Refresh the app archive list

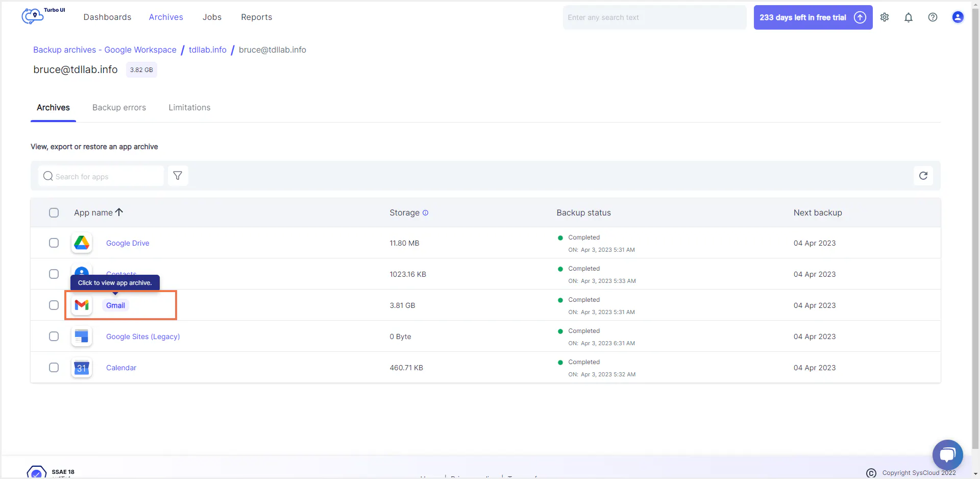point(923,176)
